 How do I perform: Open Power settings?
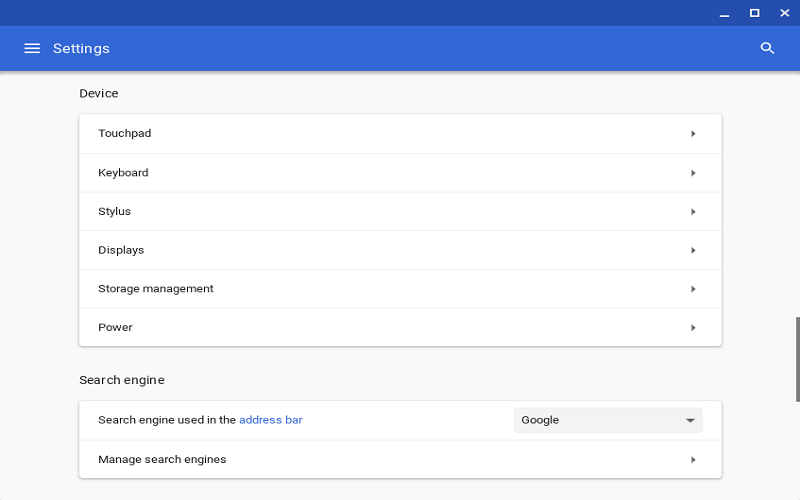tap(401, 328)
